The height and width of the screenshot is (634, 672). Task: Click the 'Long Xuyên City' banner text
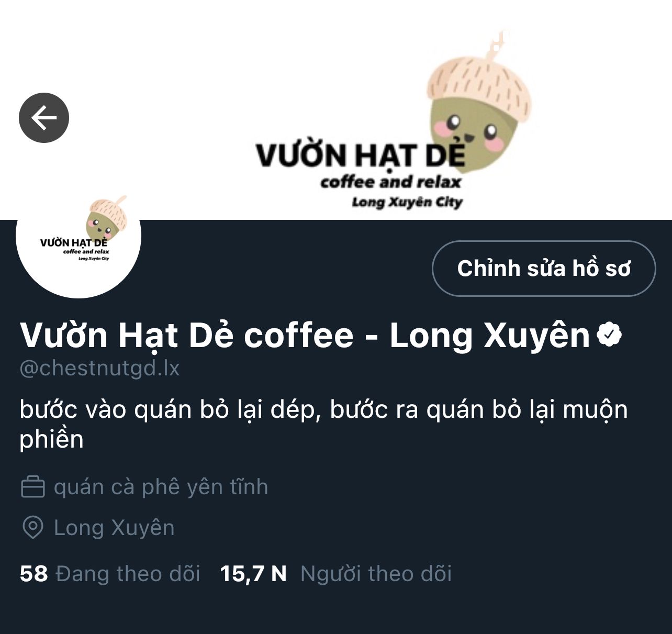407,202
